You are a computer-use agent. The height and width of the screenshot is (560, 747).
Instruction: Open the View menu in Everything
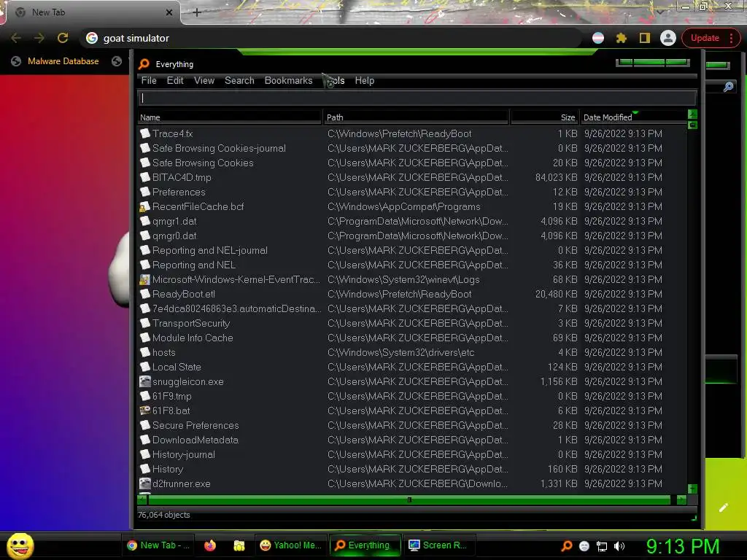pyautogui.click(x=204, y=80)
